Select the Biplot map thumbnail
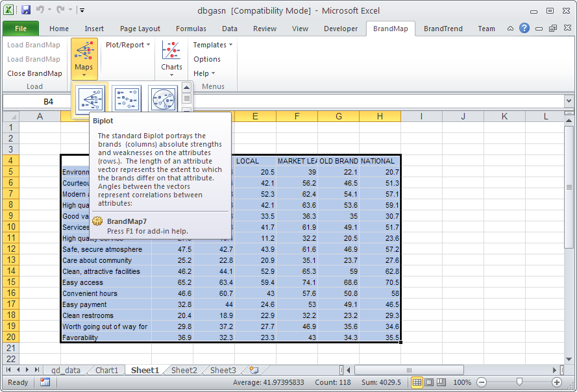 pos(90,99)
